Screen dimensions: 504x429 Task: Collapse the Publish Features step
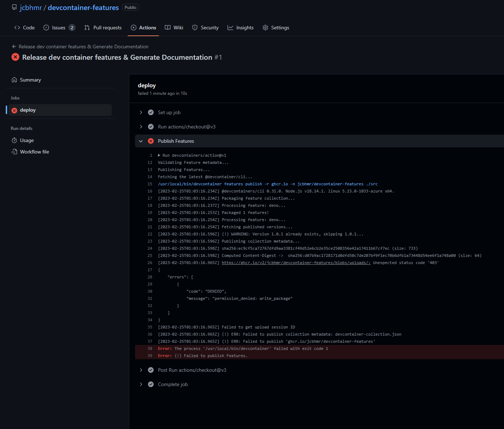click(x=141, y=141)
